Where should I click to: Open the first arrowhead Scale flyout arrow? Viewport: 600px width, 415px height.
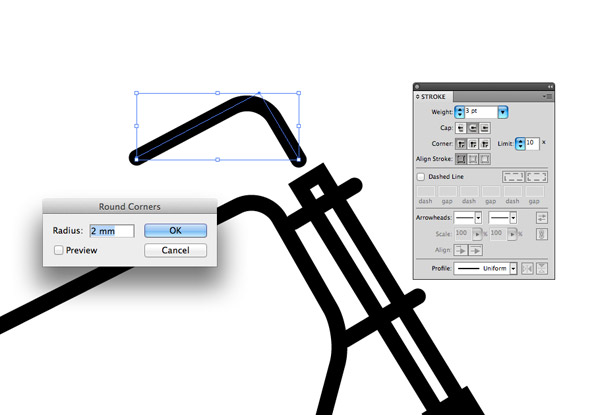click(477, 234)
